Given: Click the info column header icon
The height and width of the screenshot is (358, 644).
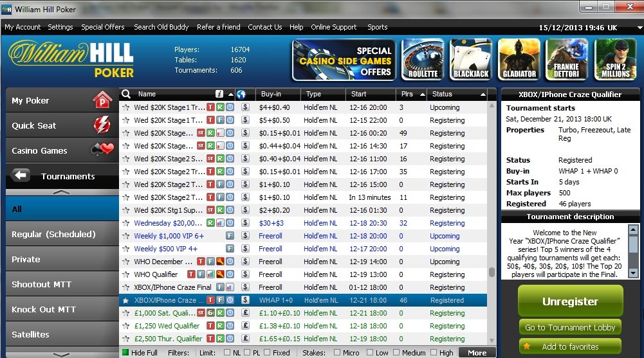Looking at the screenshot, I should pyautogui.click(x=219, y=94).
